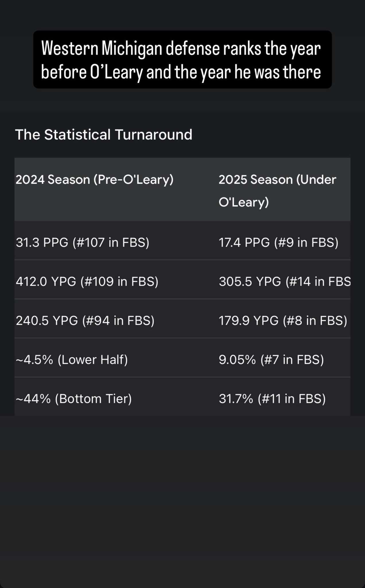
Task: Click the "17.4 PPG (#9 in FBS)" cell
Action: 278,242
